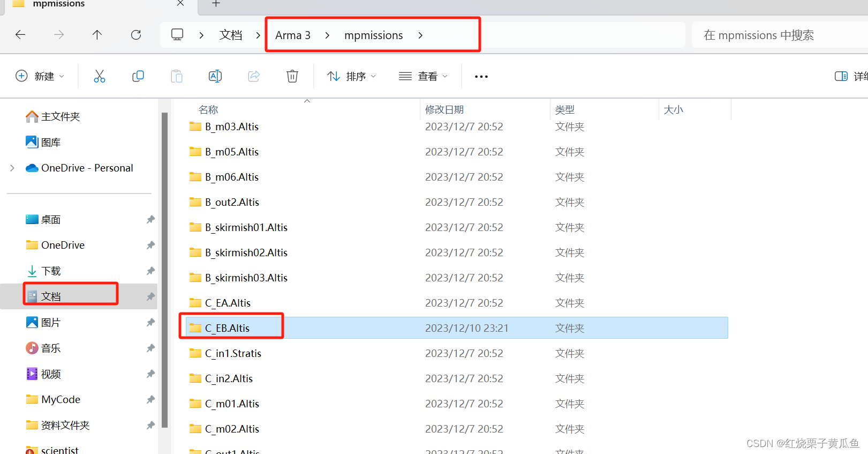Open 图库 (Gallery) in sidebar

[43, 142]
